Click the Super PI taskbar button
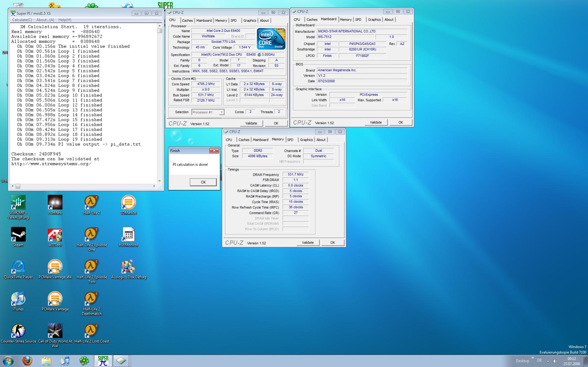The image size is (588, 367). pos(103,361)
